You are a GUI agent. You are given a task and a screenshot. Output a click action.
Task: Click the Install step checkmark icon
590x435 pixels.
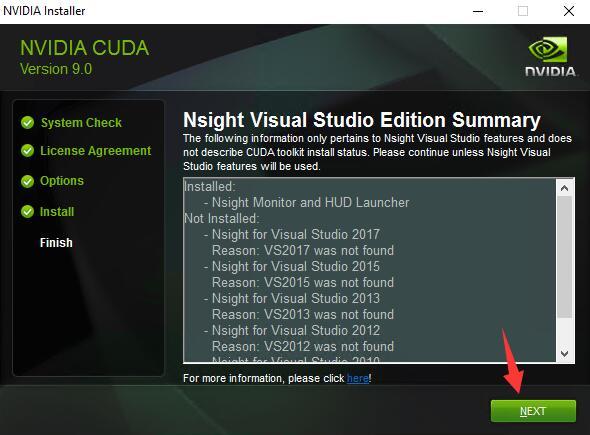point(27,211)
